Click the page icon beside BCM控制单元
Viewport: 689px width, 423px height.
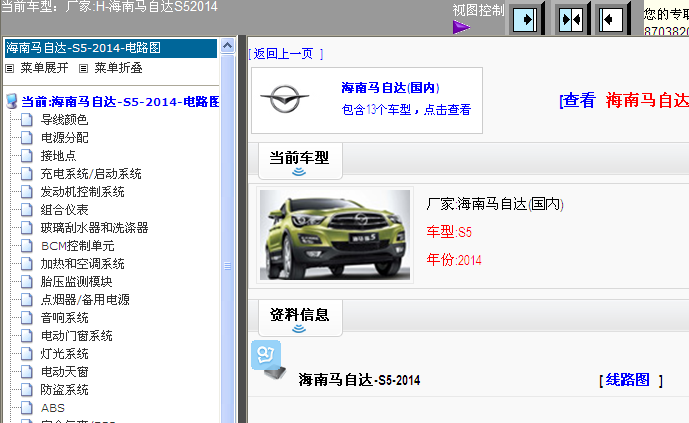click(27, 246)
